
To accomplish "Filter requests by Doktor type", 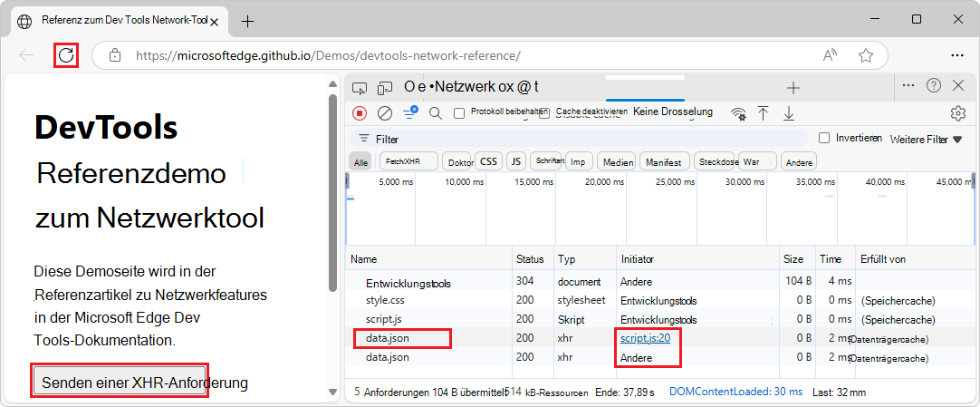I will pyautogui.click(x=457, y=162).
